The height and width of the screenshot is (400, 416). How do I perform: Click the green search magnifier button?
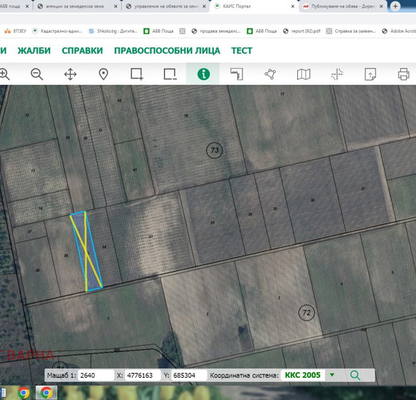[x=355, y=375]
